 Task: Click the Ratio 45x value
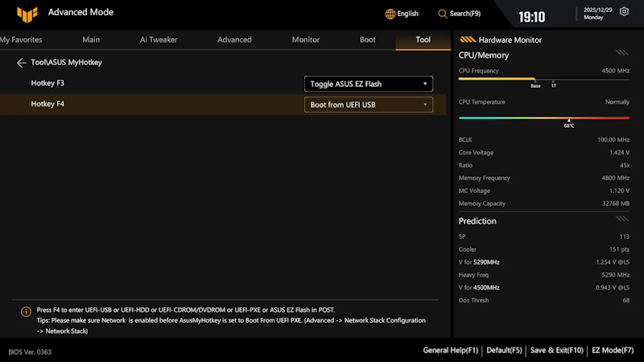pos(625,166)
